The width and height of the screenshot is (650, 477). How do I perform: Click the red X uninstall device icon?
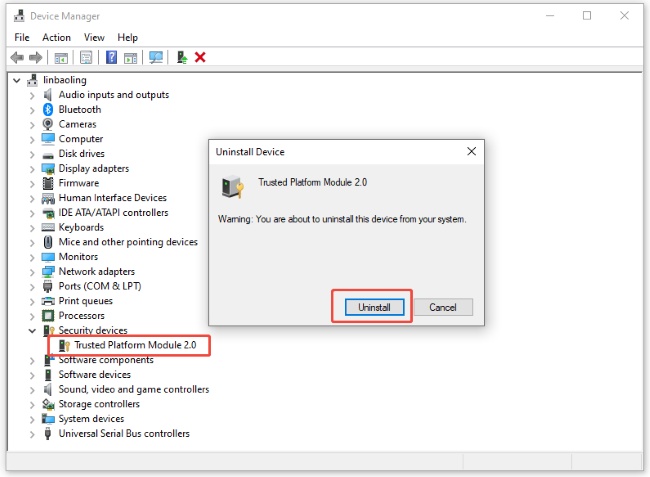coord(200,57)
